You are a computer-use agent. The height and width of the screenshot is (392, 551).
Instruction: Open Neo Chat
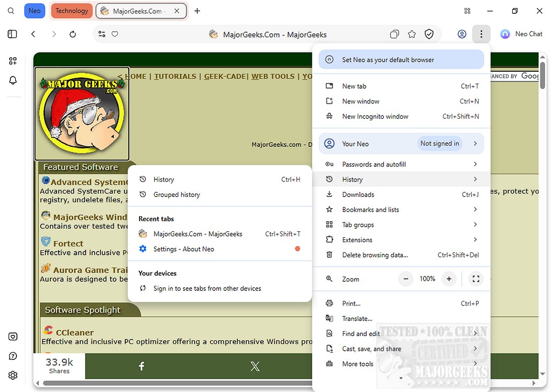pos(521,34)
